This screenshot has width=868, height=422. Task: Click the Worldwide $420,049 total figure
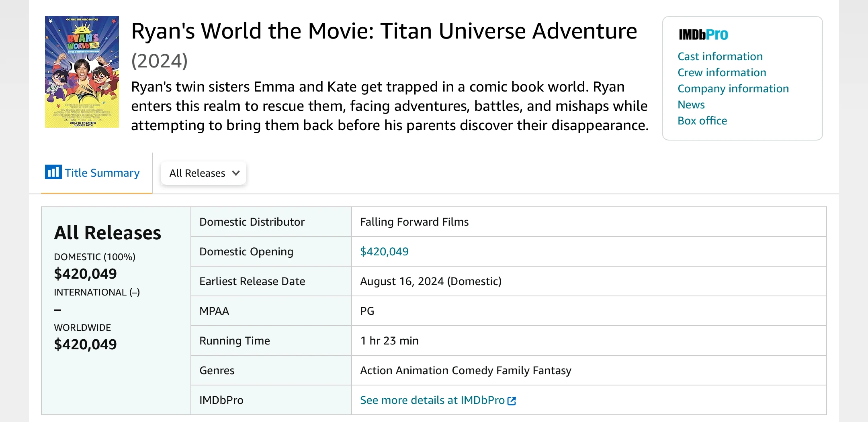tap(85, 345)
